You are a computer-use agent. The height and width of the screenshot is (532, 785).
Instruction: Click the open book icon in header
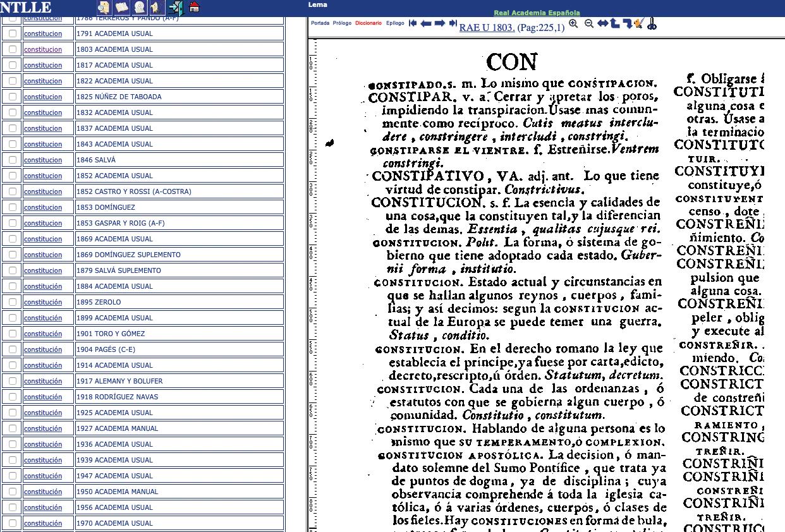pyautogui.click(x=121, y=8)
